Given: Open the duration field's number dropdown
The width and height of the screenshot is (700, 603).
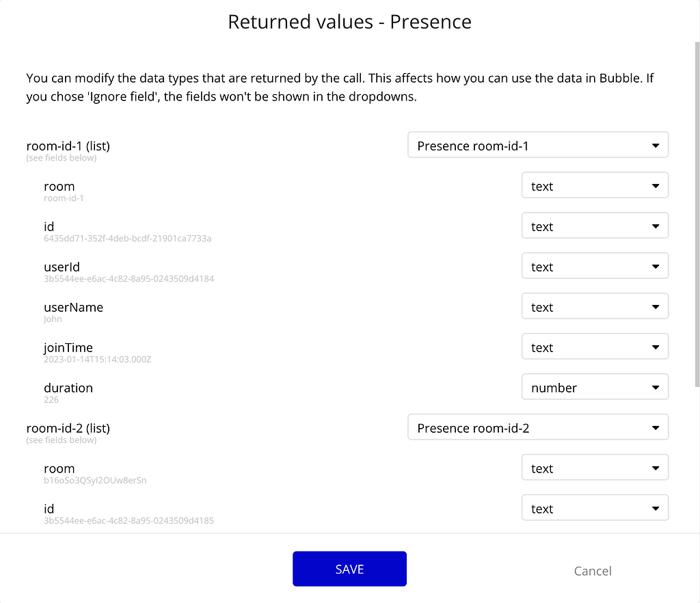Looking at the screenshot, I should (595, 387).
